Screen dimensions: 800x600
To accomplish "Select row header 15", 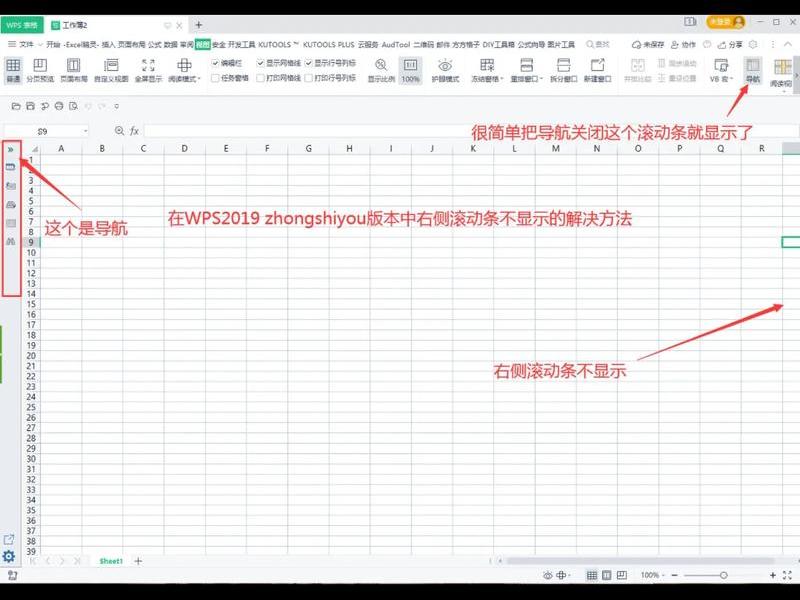I will [x=31, y=304].
